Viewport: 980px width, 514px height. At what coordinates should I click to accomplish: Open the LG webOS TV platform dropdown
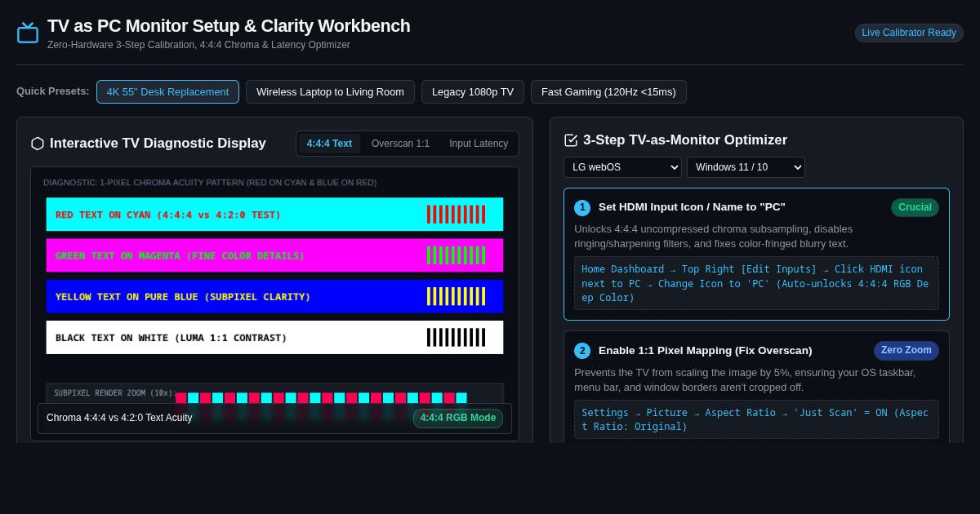[x=622, y=167]
